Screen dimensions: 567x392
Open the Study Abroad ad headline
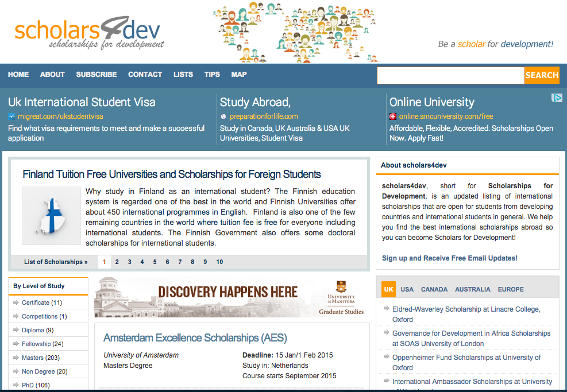pos(255,102)
